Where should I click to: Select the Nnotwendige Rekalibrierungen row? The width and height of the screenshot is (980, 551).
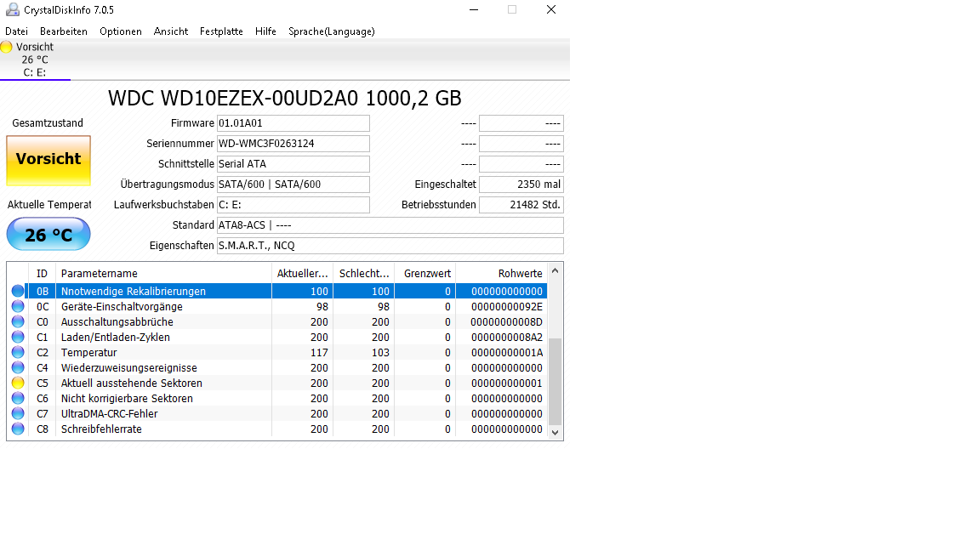pyautogui.click(x=277, y=291)
